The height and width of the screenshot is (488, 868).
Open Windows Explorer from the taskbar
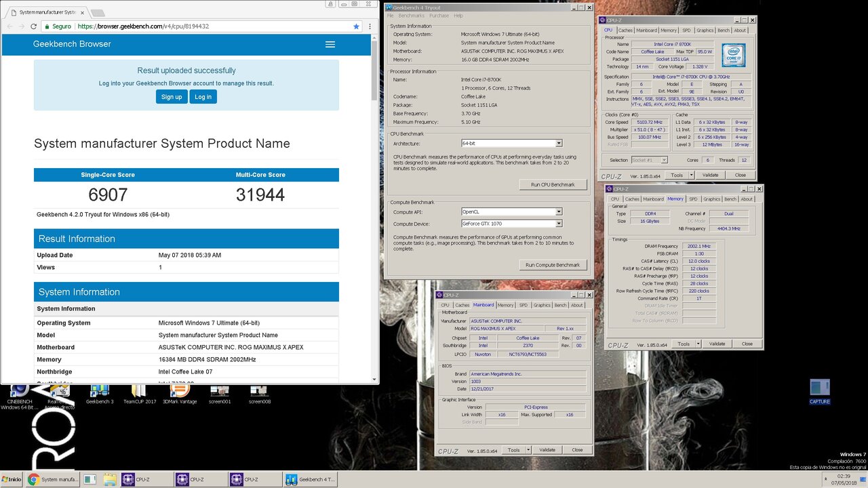pyautogui.click(x=110, y=479)
